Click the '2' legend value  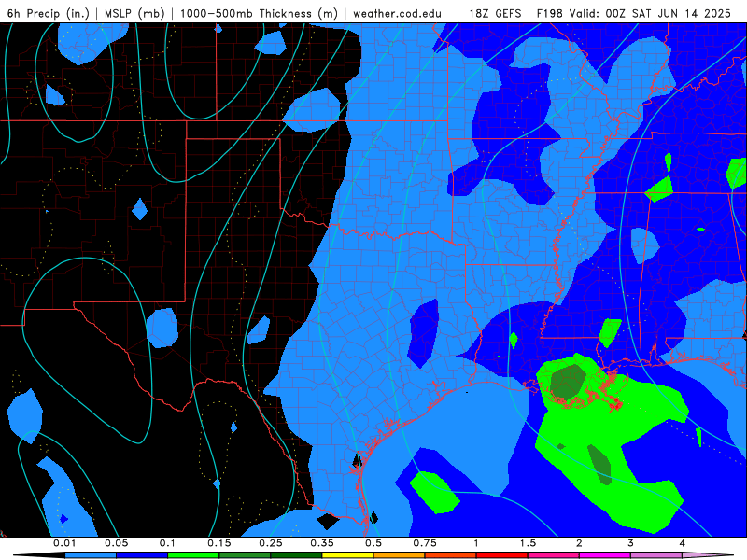tap(579, 543)
